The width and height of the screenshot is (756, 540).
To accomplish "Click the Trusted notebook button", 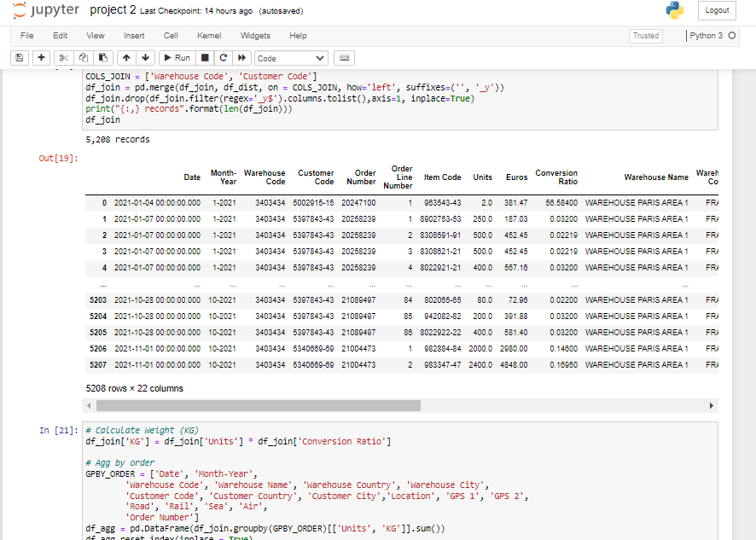I will [x=646, y=36].
